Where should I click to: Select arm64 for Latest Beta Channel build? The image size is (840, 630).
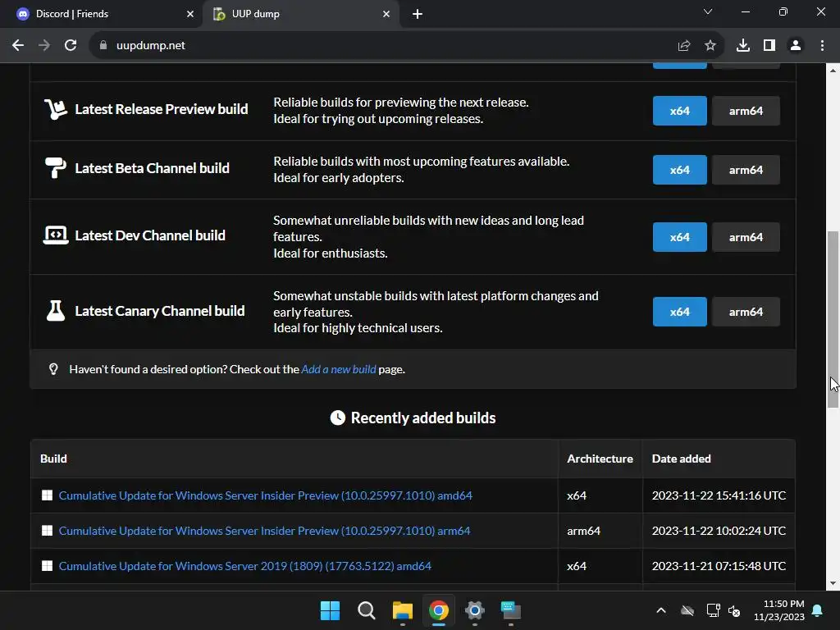(745, 170)
